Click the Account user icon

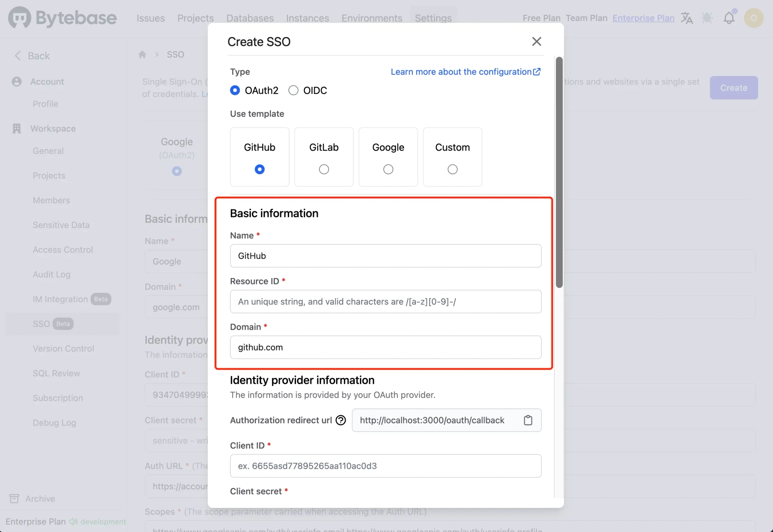tap(17, 82)
